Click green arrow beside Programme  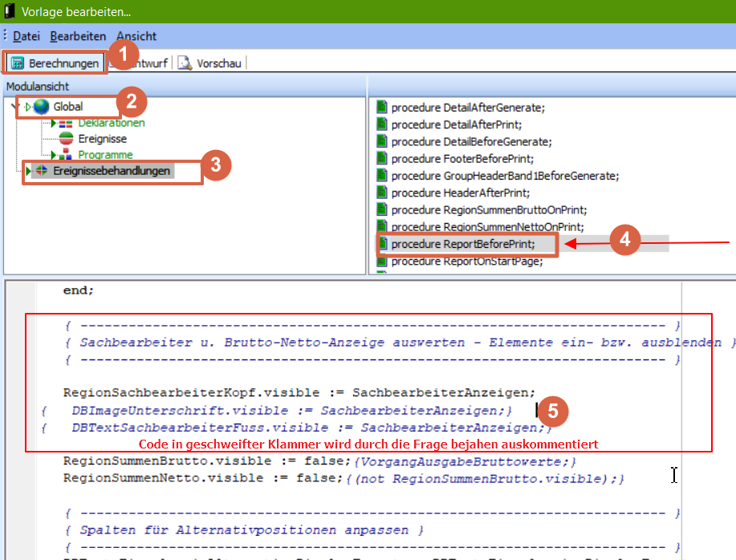(x=54, y=155)
